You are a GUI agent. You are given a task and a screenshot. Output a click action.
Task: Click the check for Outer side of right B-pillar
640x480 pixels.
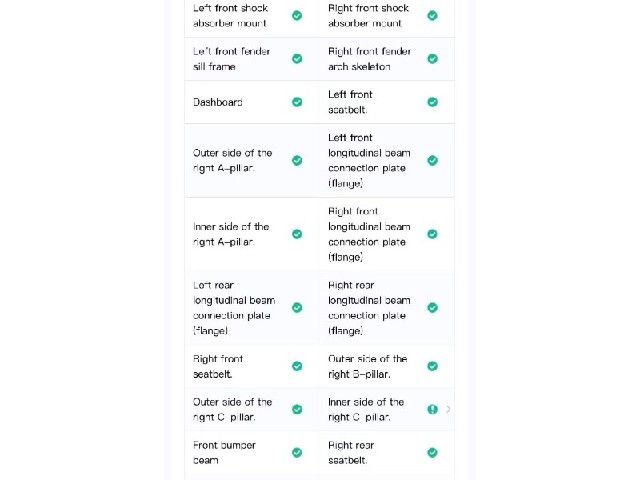[432, 366]
